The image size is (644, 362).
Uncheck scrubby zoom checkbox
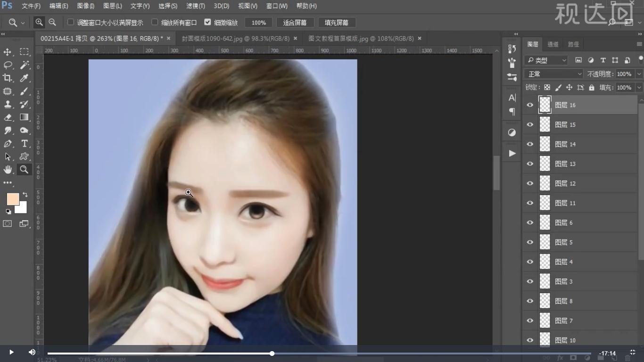207,22
